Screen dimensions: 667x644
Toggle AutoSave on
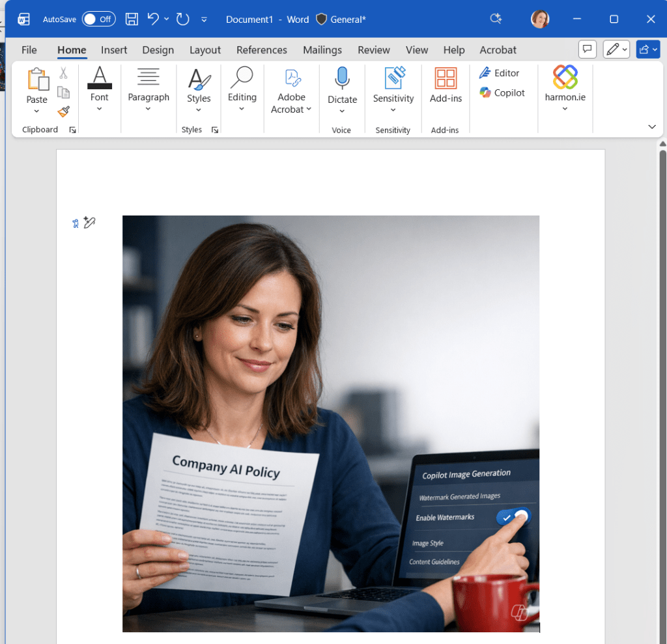[x=98, y=19]
